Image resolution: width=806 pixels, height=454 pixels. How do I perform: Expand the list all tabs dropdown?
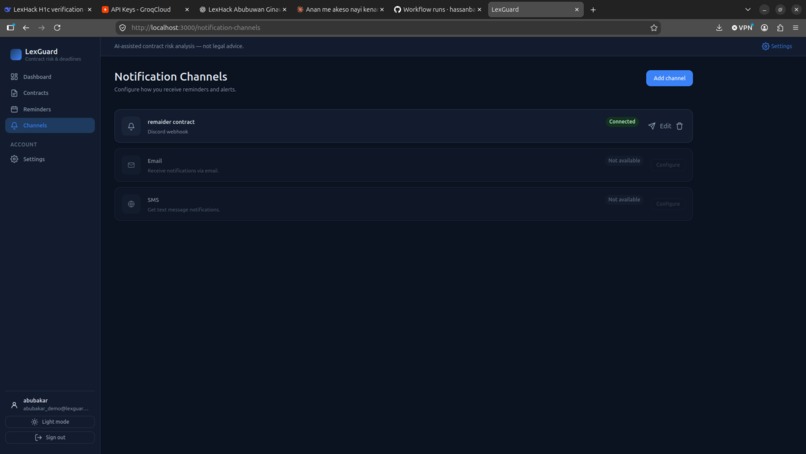click(748, 9)
